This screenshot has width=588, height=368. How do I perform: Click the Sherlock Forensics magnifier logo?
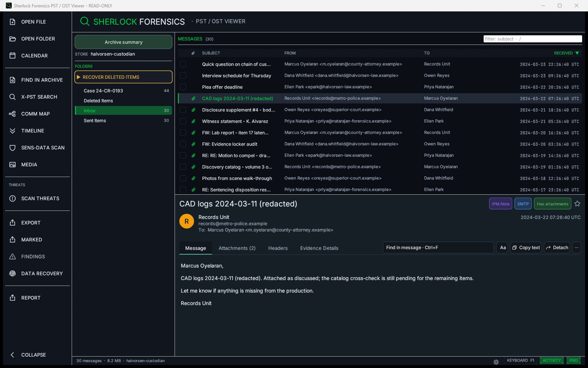[85, 21]
